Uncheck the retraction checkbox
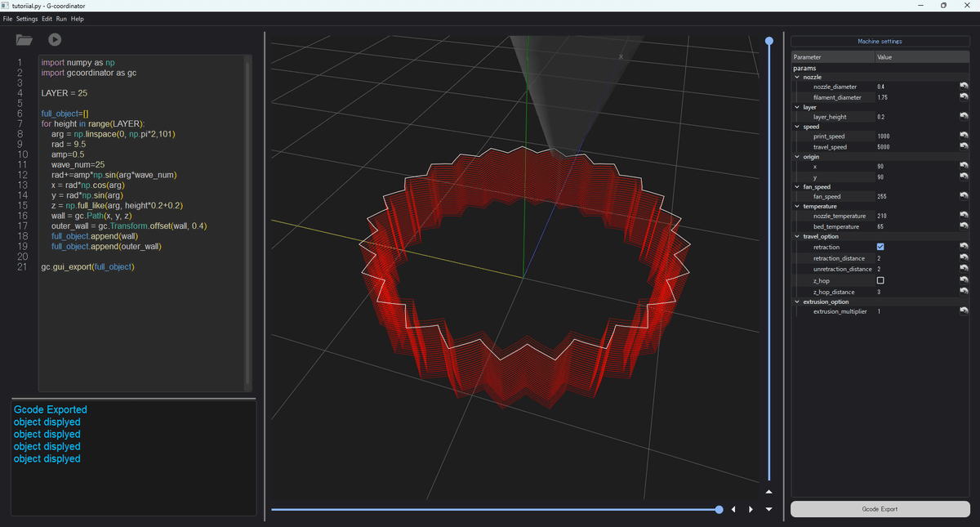The width and height of the screenshot is (980, 527). [880, 247]
